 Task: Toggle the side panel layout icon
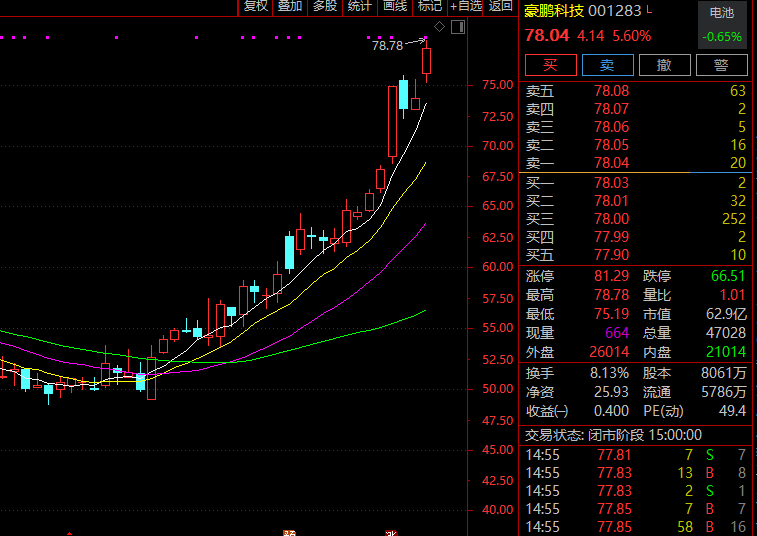tap(458, 27)
